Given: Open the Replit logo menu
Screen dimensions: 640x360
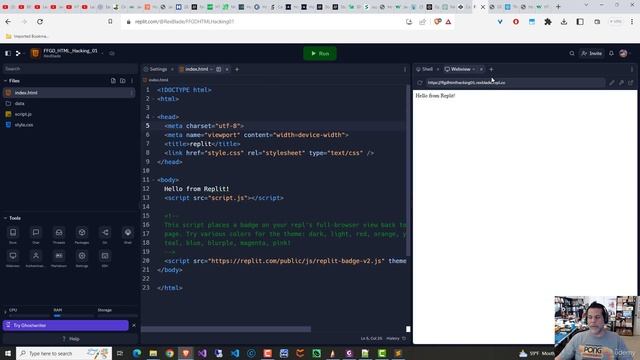Looking at the screenshot, I should pyautogui.click(x=18, y=53).
